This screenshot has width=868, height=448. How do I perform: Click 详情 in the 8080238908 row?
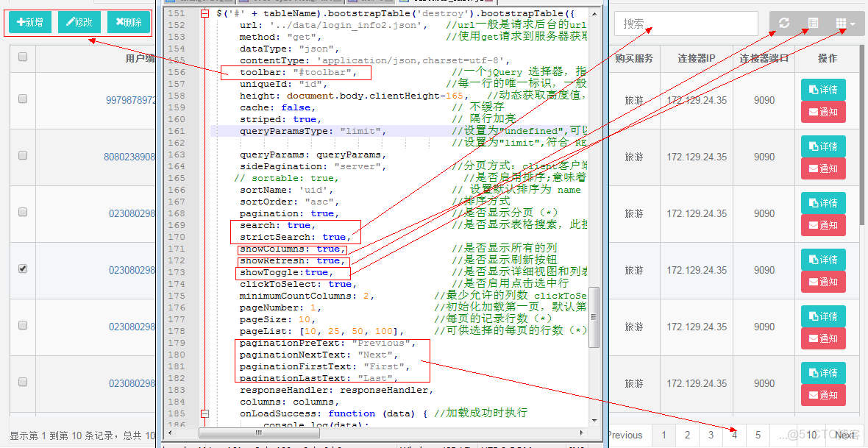pyautogui.click(x=823, y=146)
